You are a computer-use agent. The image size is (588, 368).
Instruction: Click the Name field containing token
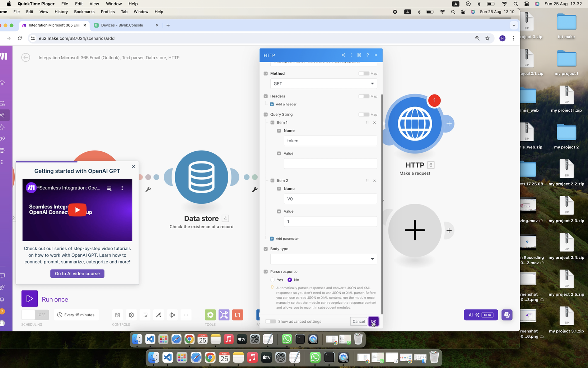[330, 141]
